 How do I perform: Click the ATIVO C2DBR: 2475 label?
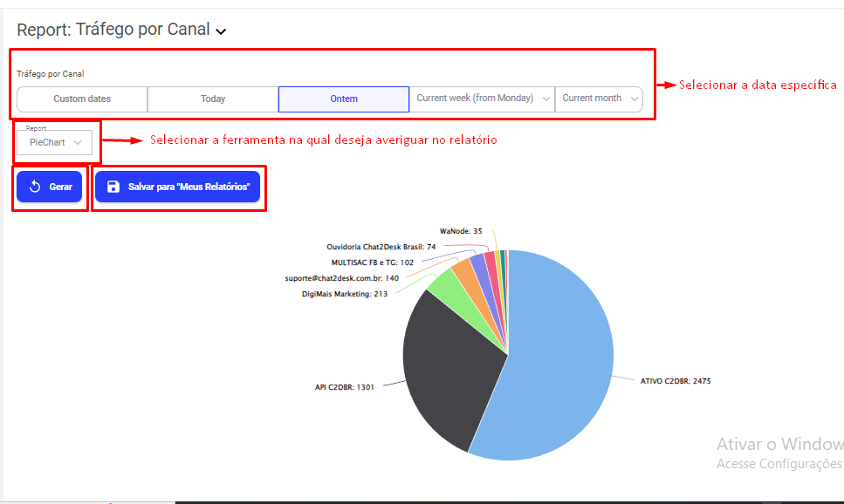(676, 381)
